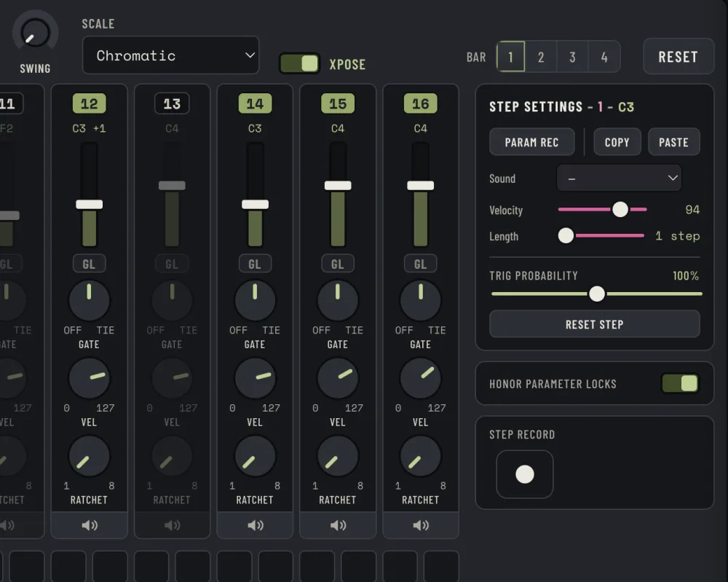The image size is (728, 582).
Task: Open the Chromatic scale dropdown
Action: [170, 55]
